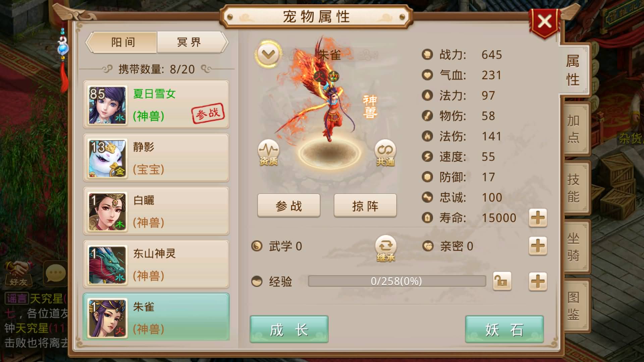Increase 亲密 with its plus button
Screen dimensions: 644x362
tap(538, 246)
